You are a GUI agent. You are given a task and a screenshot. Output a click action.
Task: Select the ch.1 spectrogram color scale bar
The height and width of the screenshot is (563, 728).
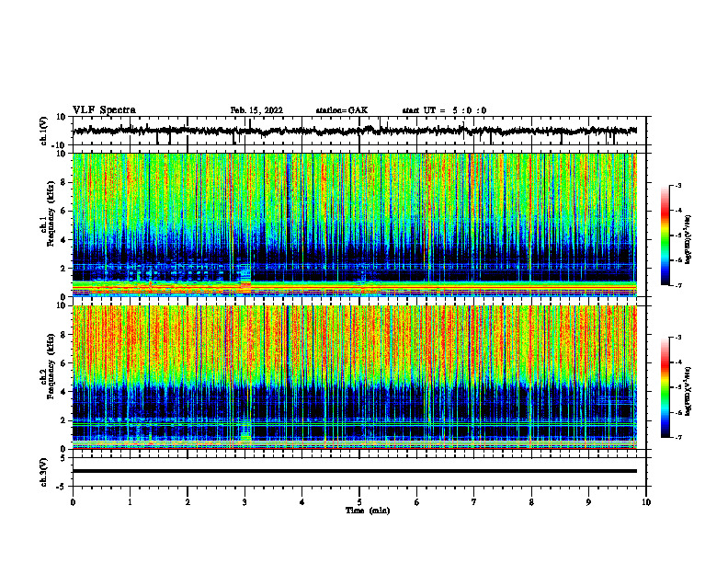click(x=665, y=236)
